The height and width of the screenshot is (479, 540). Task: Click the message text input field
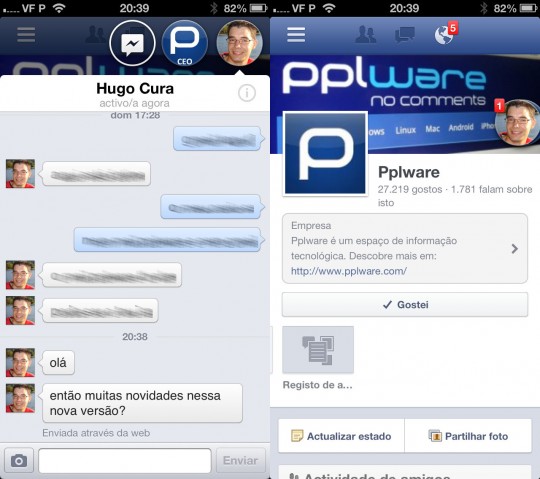[x=125, y=460]
